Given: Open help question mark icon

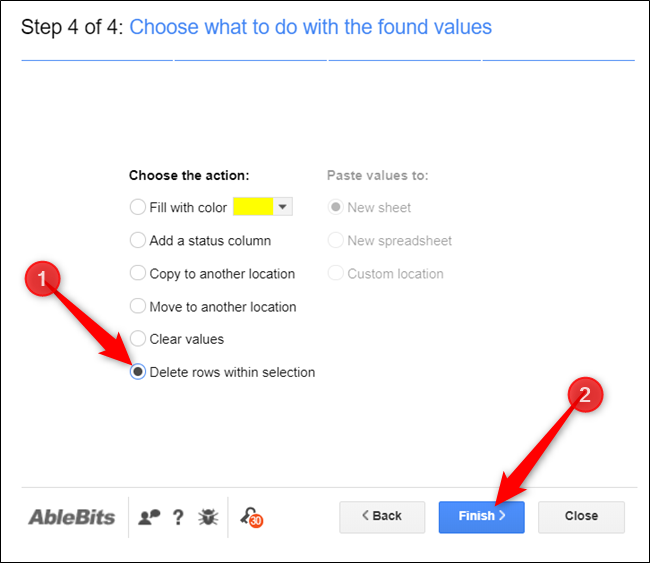Looking at the screenshot, I should pos(178,517).
